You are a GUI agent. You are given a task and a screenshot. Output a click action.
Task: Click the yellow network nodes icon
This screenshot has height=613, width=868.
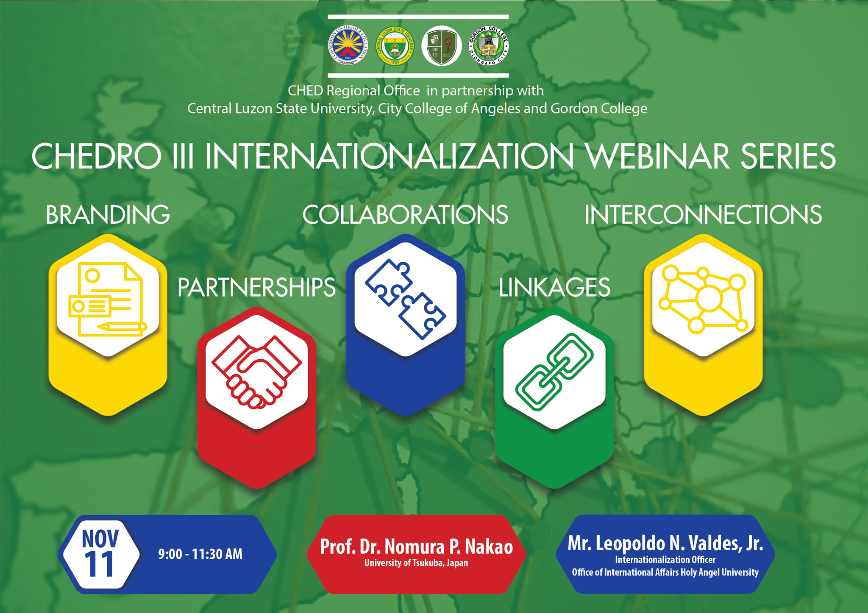click(x=703, y=300)
